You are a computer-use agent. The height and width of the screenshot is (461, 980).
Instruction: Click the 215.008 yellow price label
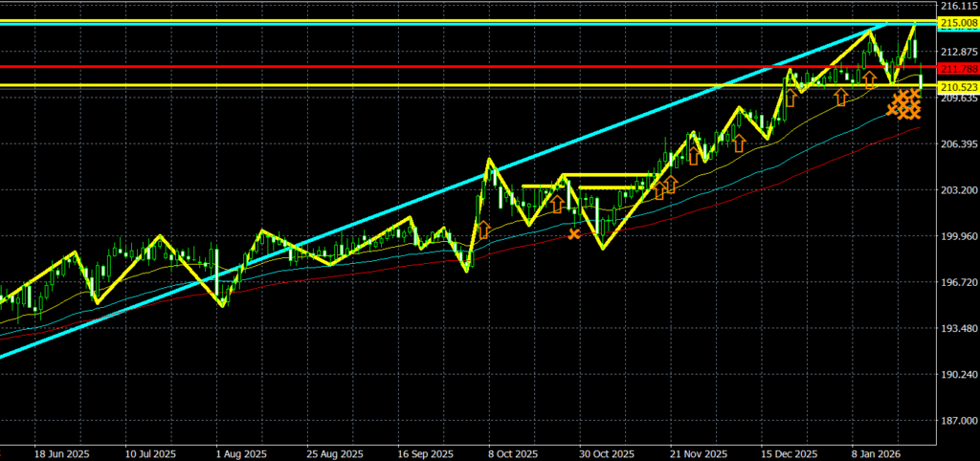pyautogui.click(x=959, y=23)
